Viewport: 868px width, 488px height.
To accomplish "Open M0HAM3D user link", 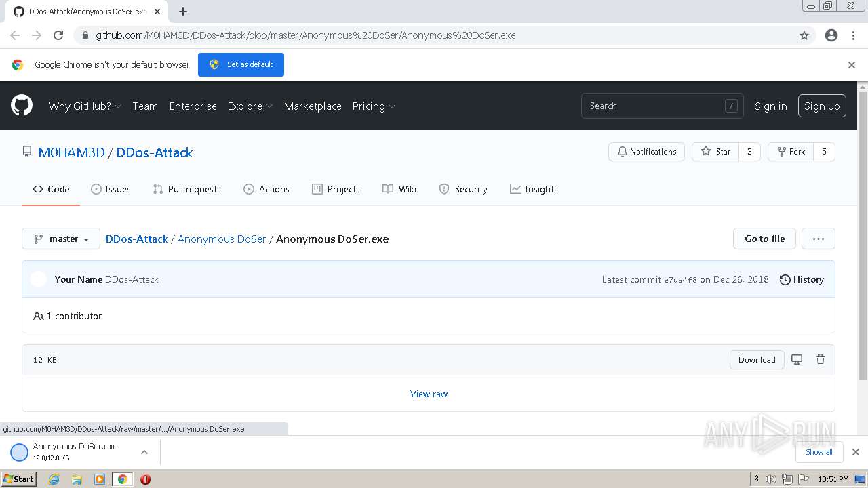I will 71,152.
